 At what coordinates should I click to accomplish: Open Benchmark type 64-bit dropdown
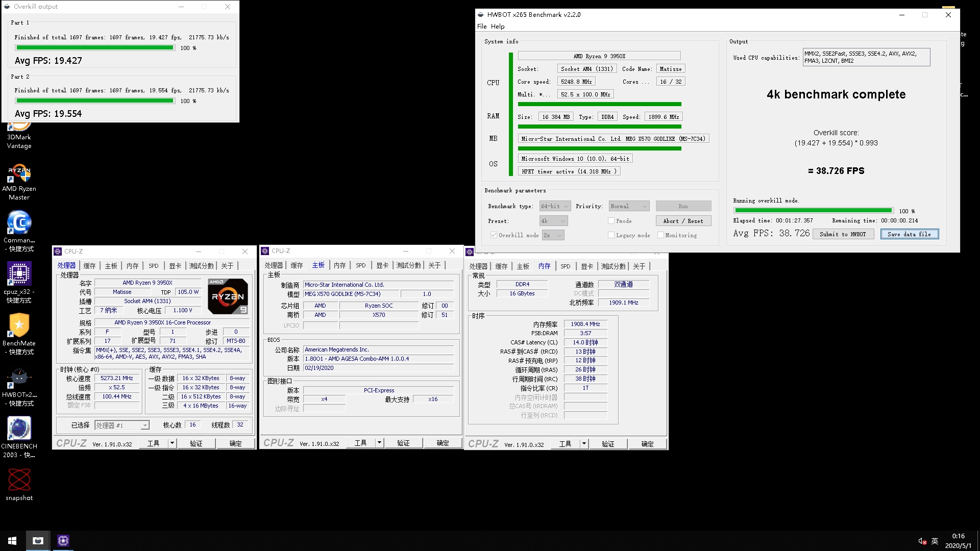[555, 206]
